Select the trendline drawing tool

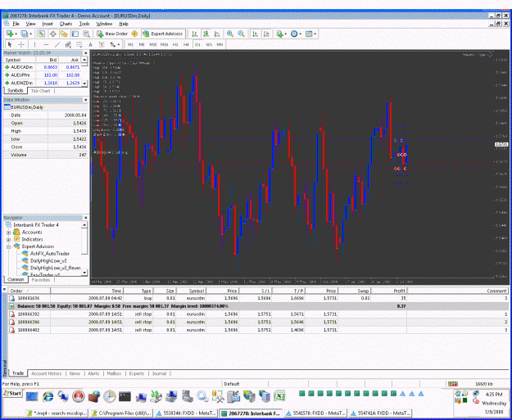pyautogui.click(x=57, y=44)
